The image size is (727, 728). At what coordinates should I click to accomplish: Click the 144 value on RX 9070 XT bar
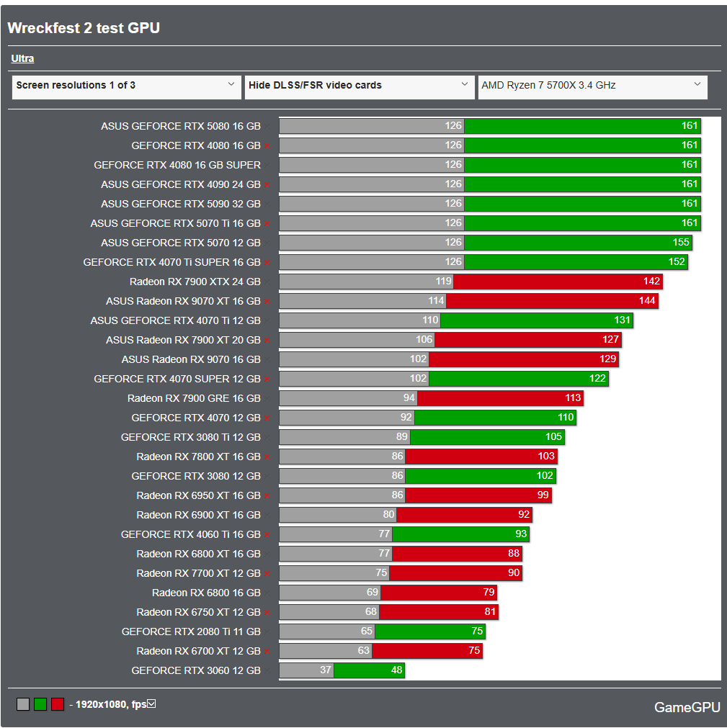pyautogui.click(x=647, y=301)
